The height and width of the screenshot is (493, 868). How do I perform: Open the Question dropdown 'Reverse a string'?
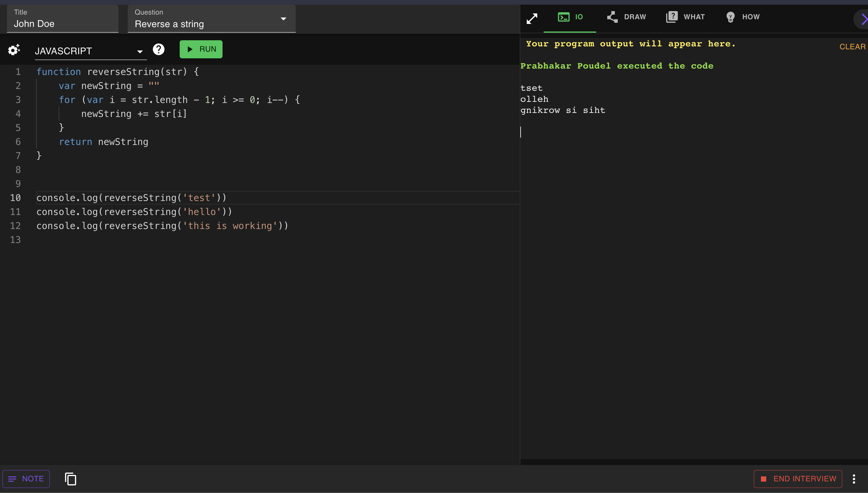coord(211,19)
